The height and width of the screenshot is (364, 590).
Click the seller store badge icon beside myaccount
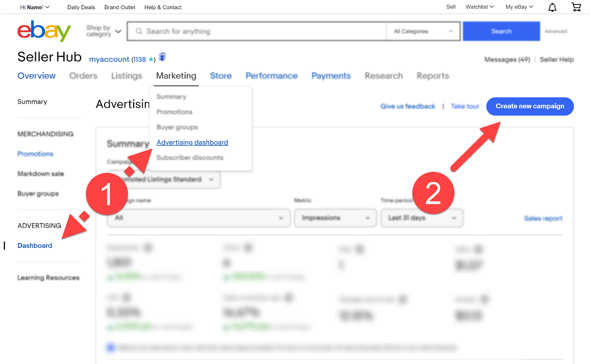pyautogui.click(x=162, y=57)
